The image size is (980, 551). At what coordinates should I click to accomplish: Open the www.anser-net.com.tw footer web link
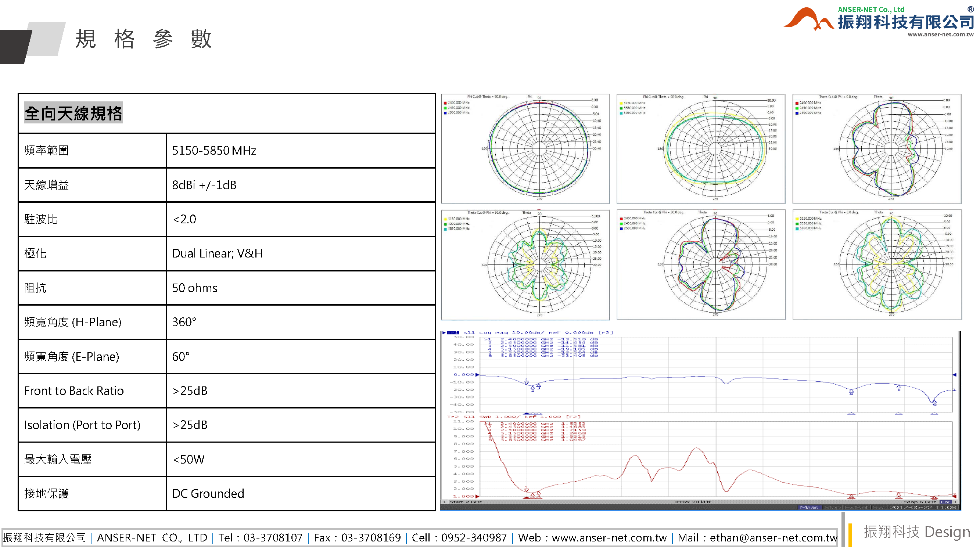[609, 538]
